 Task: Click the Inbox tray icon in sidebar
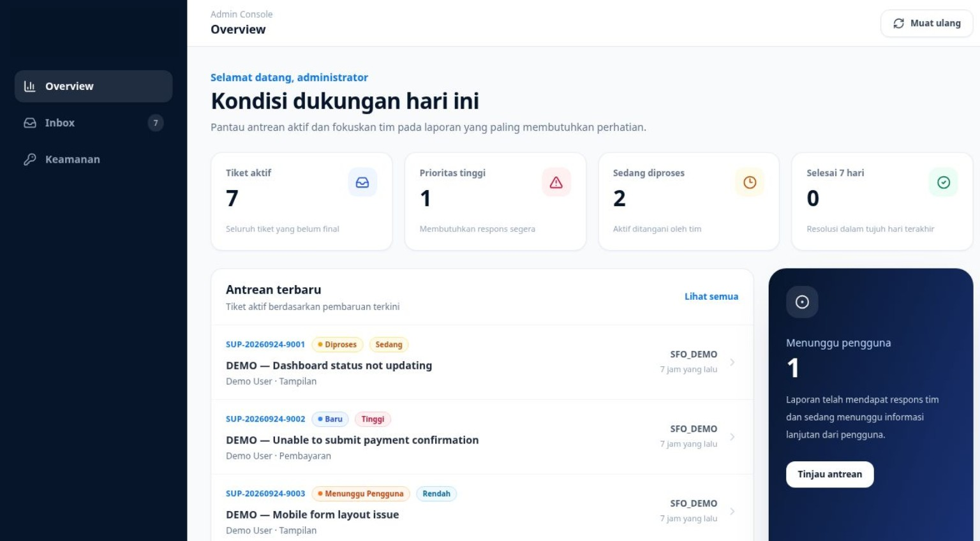tap(30, 123)
